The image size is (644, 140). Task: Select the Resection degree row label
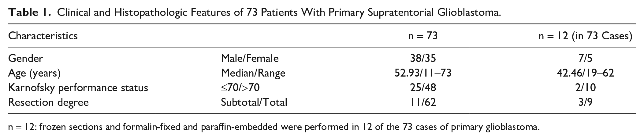click(x=48, y=102)
